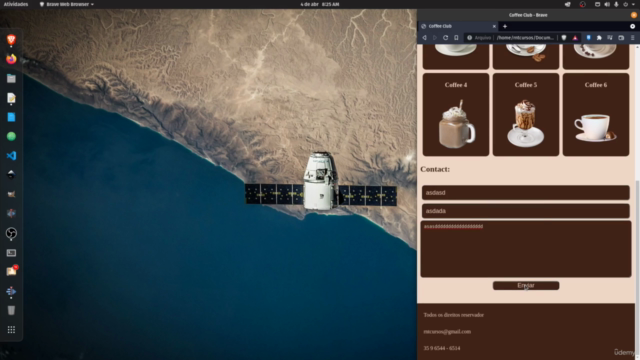Open the system status dropdown arrow
The height and width of the screenshot is (360, 640).
click(633, 4)
